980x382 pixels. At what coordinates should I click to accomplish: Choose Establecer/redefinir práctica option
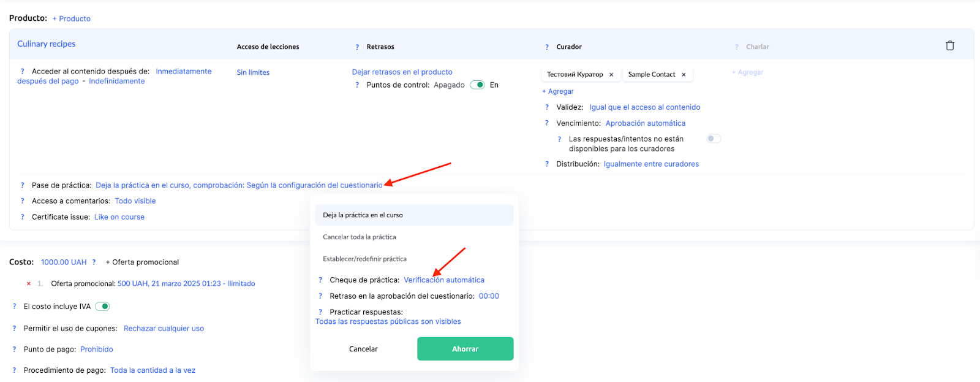coord(364,259)
